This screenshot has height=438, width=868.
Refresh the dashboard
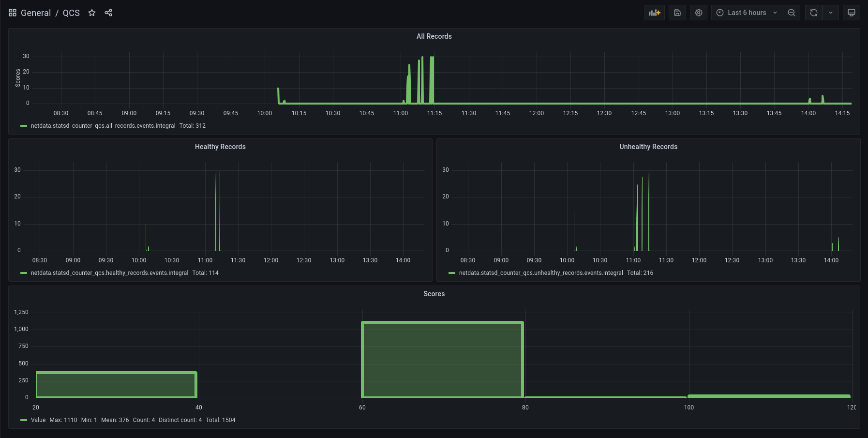pos(814,13)
